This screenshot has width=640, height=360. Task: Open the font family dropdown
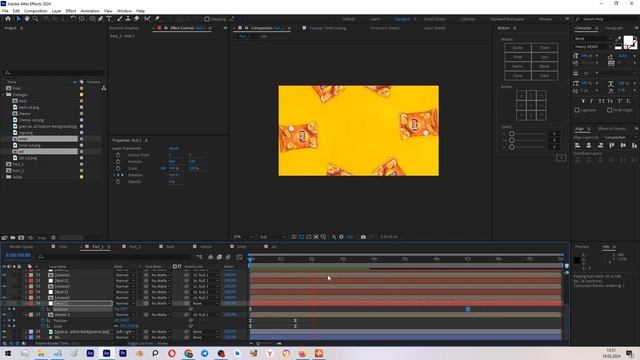(593, 39)
